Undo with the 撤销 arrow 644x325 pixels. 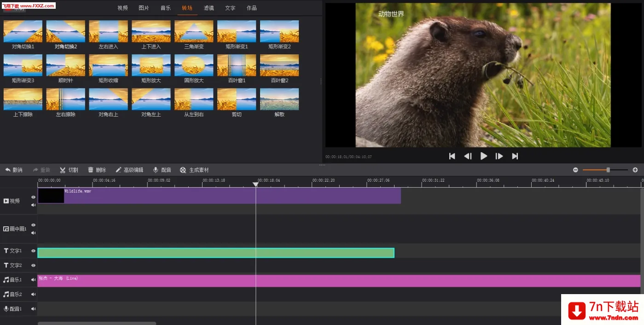coord(8,170)
